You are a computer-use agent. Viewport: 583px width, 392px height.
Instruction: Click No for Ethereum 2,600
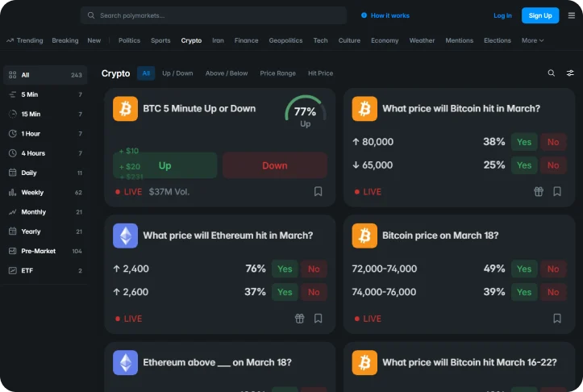pyautogui.click(x=314, y=292)
